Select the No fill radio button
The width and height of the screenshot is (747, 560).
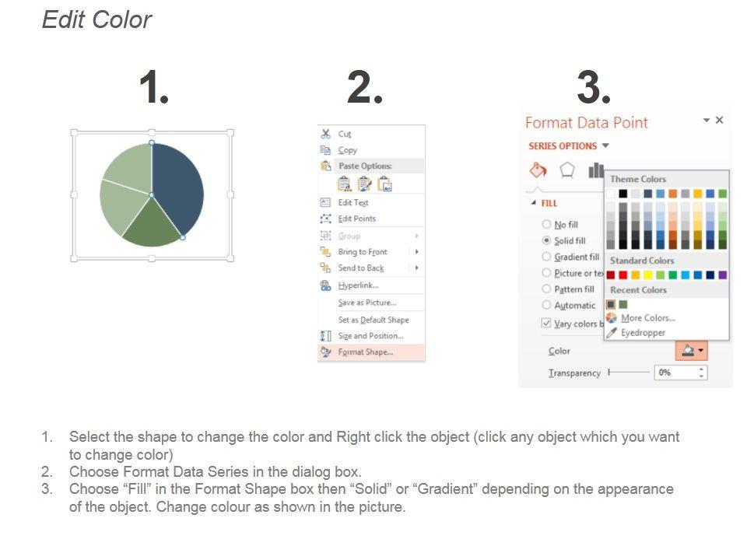546,225
